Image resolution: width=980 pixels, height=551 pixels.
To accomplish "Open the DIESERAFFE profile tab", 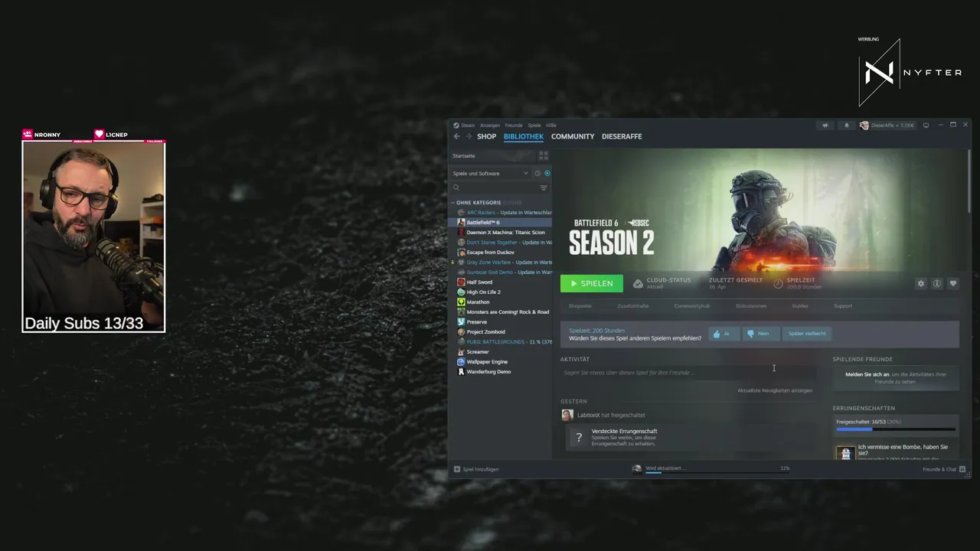I will (x=622, y=136).
